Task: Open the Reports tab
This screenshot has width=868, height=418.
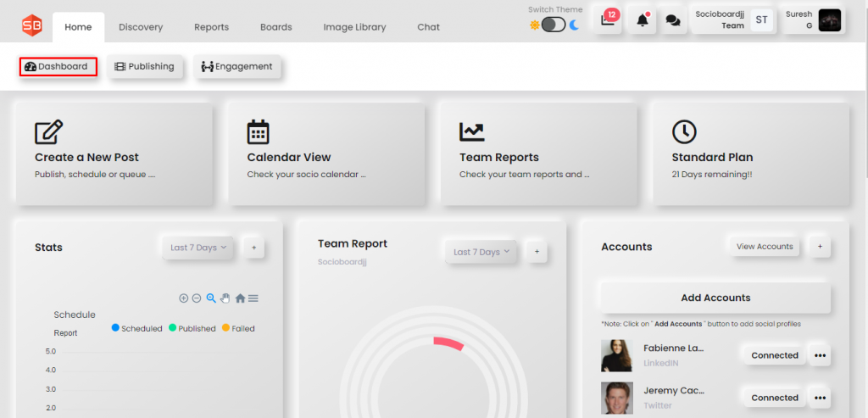Action: coord(211,27)
